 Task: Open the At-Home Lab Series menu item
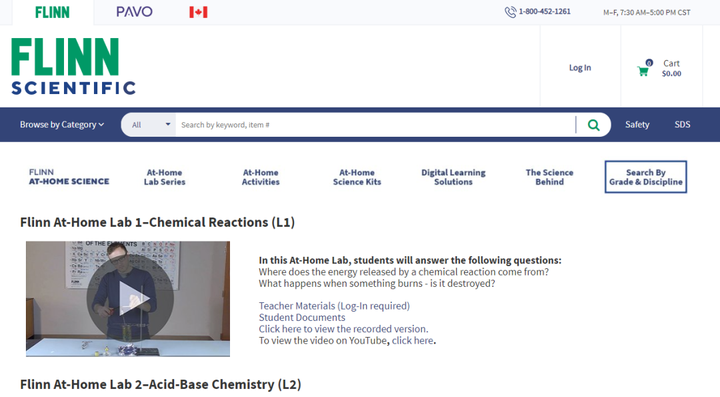coord(164,177)
